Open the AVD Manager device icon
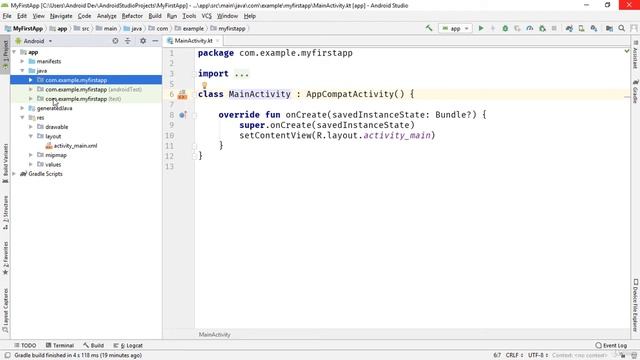The width and height of the screenshot is (640, 360). pyautogui.click(x=581, y=28)
